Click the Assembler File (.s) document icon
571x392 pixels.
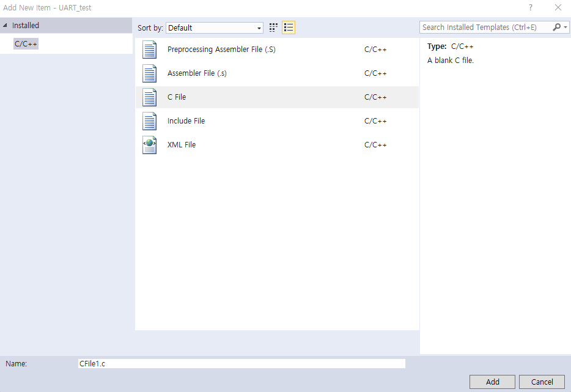pyautogui.click(x=149, y=73)
